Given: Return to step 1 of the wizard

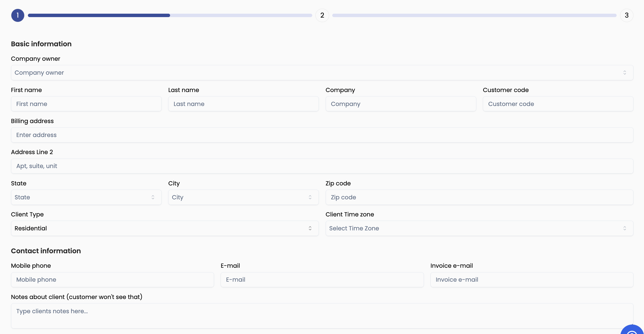Looking at the screenshot, I should 18,15.
